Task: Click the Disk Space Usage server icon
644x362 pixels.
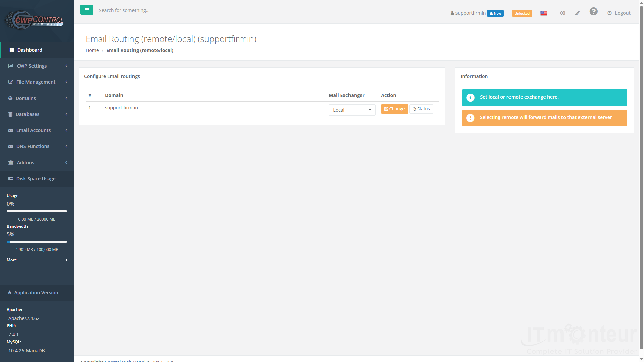Action: pyautogui.click(x=11, y=179)
